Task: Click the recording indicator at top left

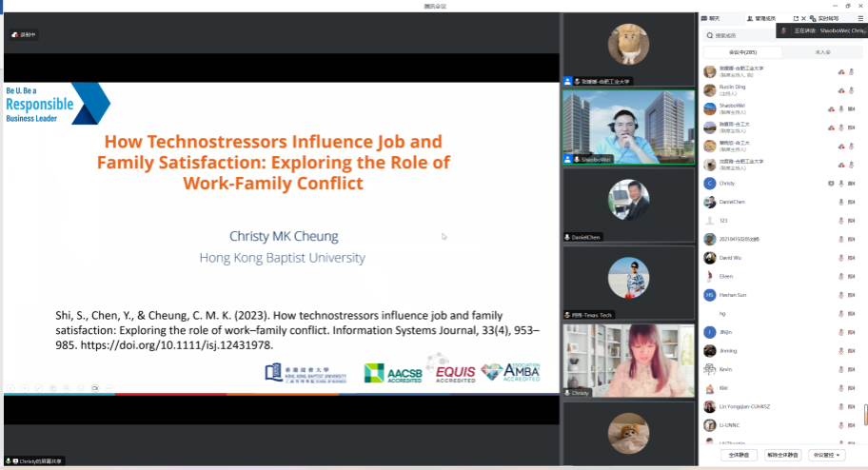Action: coord(25,35)
